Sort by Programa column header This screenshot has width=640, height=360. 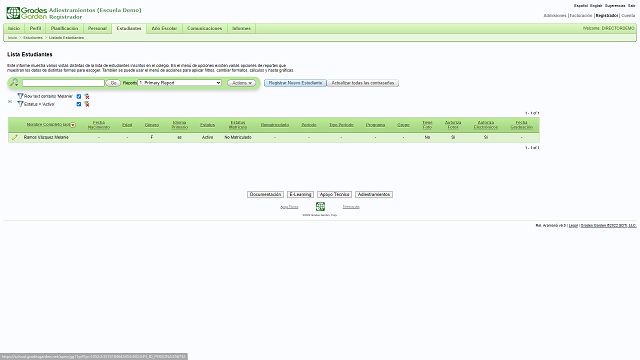click(x=375, y=125)
